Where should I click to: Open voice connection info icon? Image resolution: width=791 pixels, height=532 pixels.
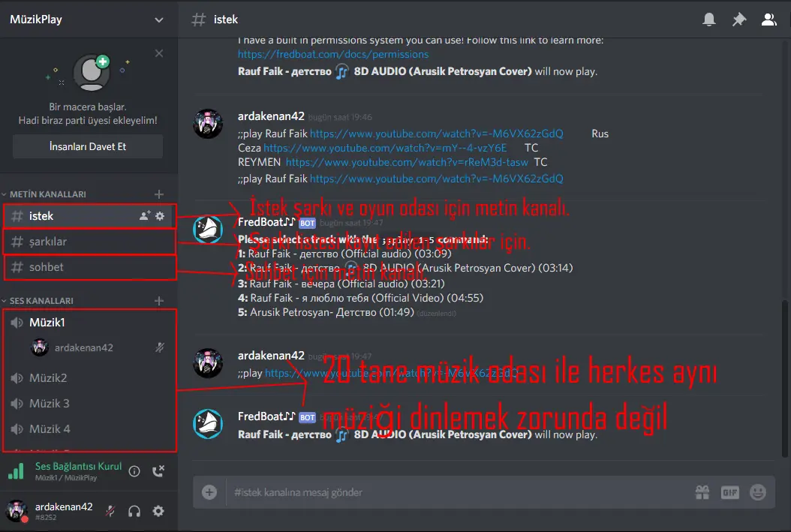[x=134, y=471]
